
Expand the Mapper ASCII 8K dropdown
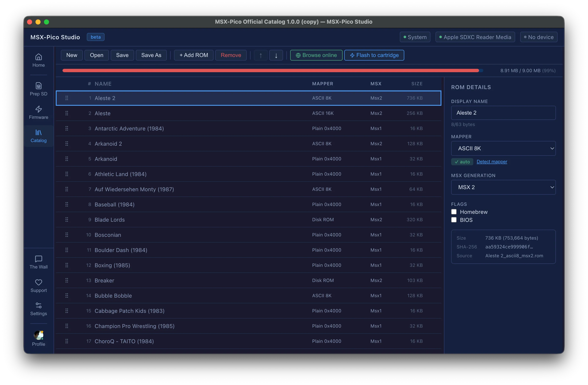(503, 148)
